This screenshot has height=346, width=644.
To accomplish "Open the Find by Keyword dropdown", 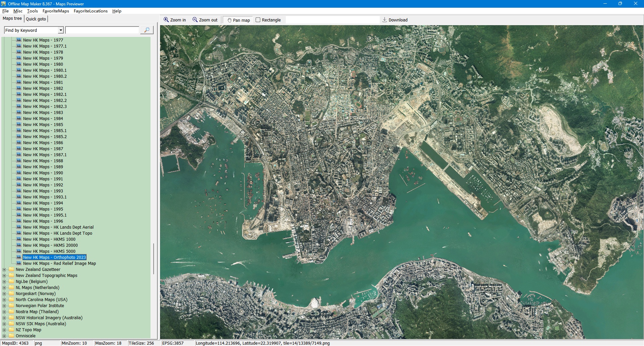I will click(61, 30).
